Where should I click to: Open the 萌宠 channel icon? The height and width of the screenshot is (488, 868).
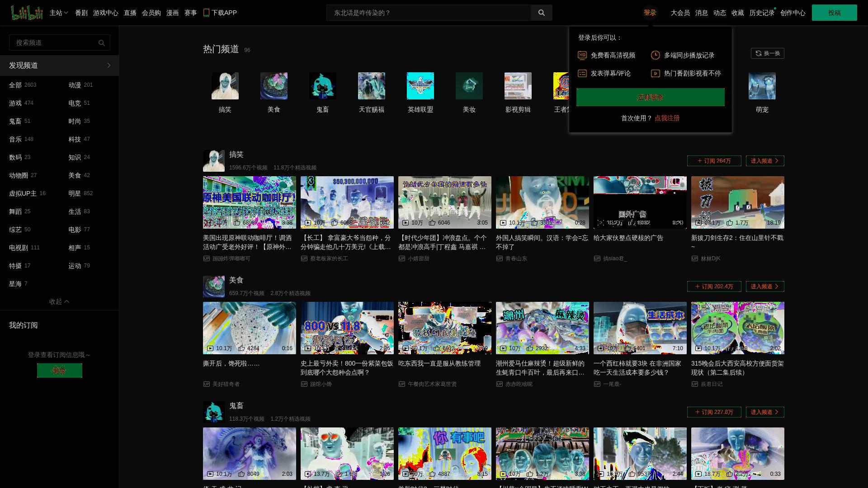pyautogui.click(x=762, y=86)
